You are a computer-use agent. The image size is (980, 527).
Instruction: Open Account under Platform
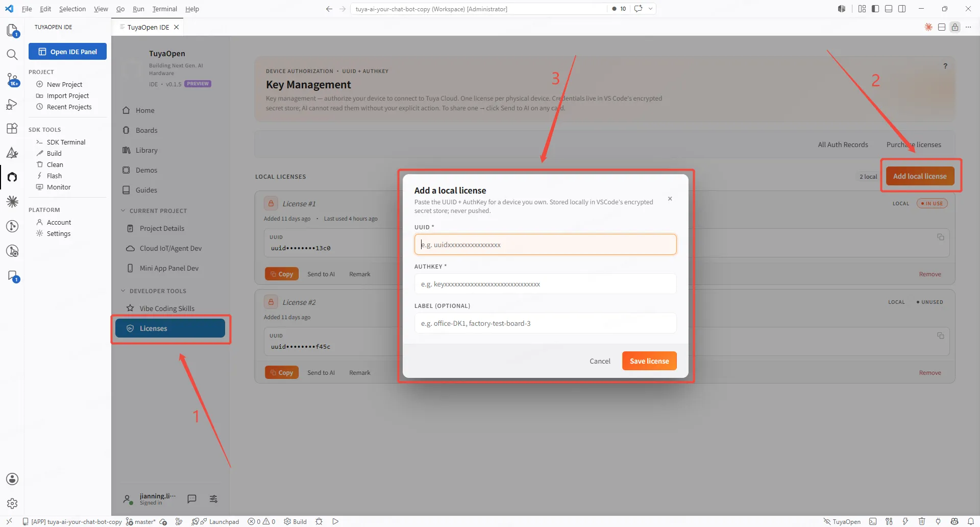[x=59, y=222]
